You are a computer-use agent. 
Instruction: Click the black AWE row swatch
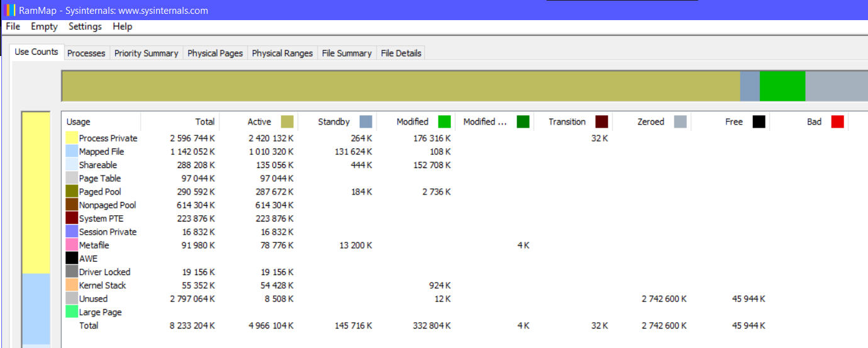tap(72, 258)
